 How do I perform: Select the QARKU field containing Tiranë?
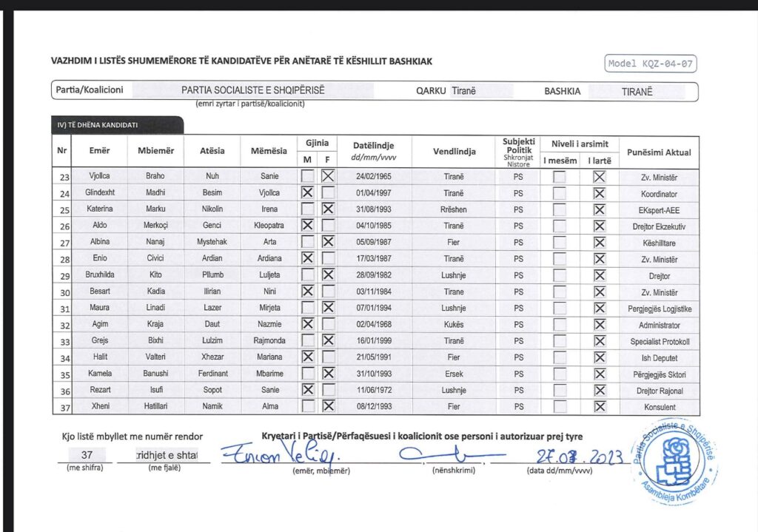tap(481, 91)
